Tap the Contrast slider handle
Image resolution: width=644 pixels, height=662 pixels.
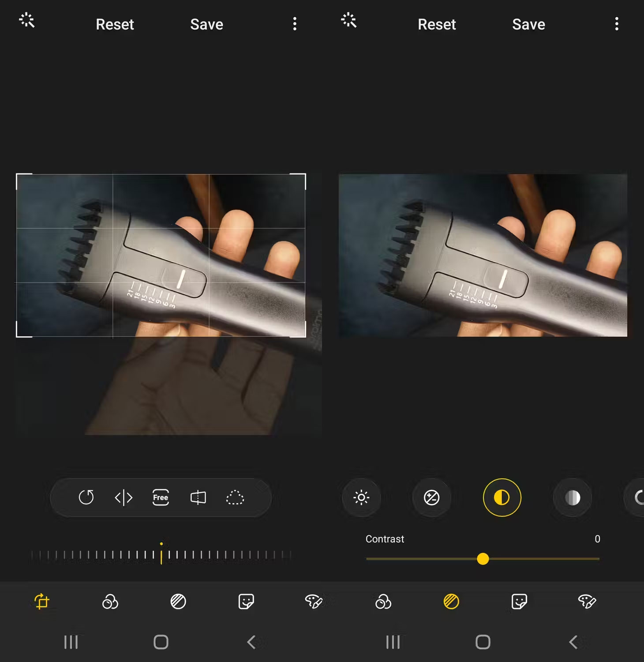point(483,559)
